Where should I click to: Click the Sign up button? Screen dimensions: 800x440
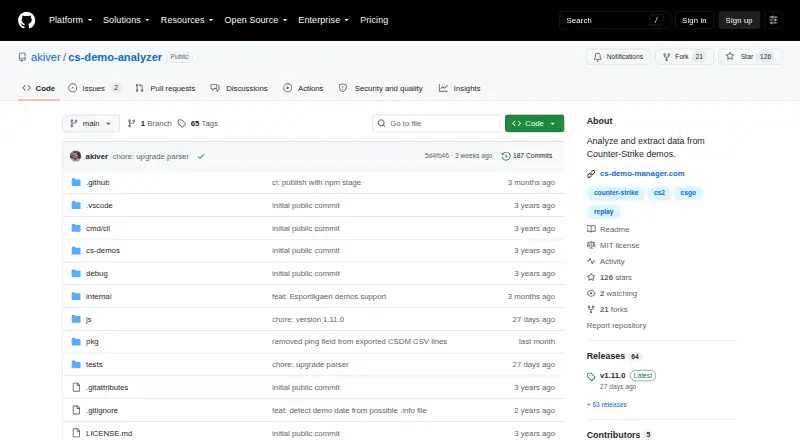click(739, 20)
